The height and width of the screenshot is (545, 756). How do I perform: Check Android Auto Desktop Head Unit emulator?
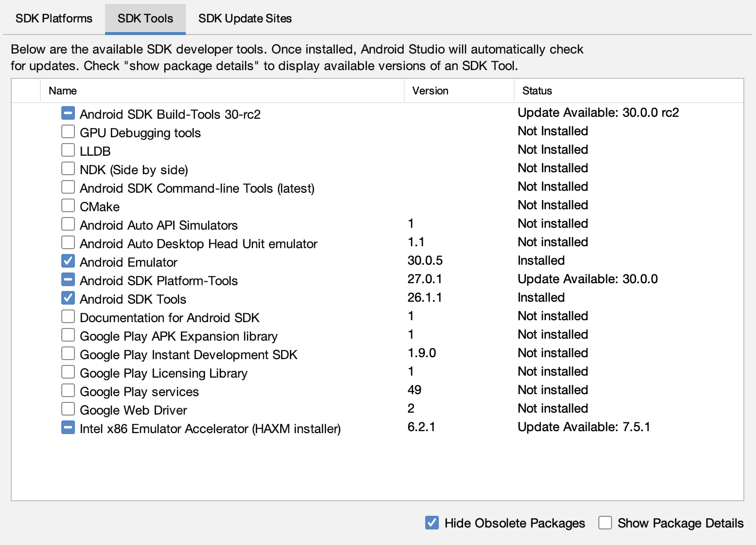click(68, 243)
